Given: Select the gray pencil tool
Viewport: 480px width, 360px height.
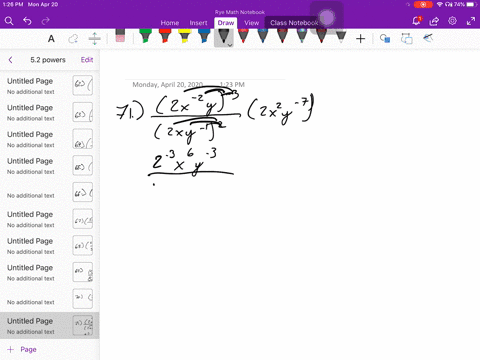Looking at the screenshot, I should tap(341, 36).
